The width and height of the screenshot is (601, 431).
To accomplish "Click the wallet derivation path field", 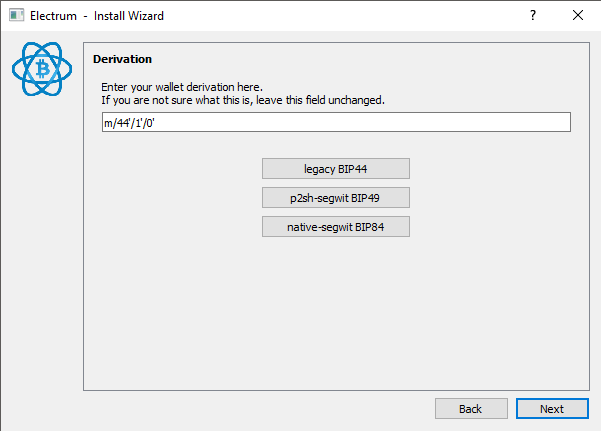I will (336, 122).
